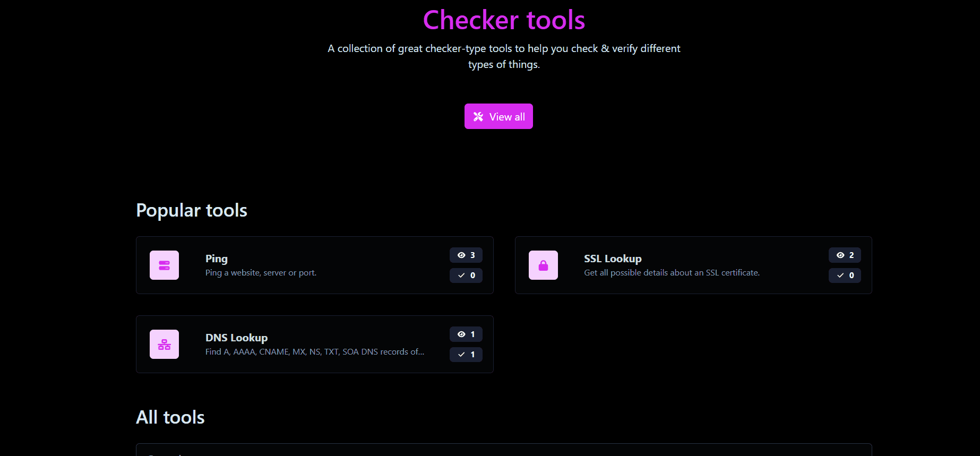Open the SSL Lookup lock icon
The width and height of the screenshot is (980, 456).
[x=543, y=265]
